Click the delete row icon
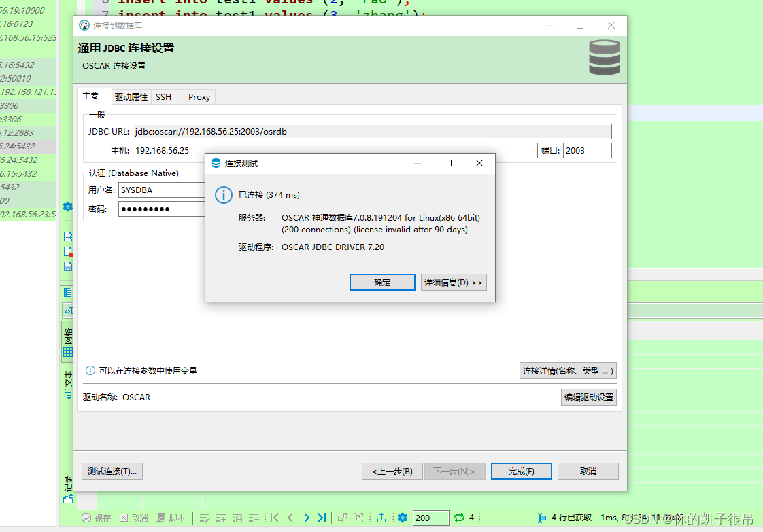This screenshot has width=763, height=532. pos(254,518)
